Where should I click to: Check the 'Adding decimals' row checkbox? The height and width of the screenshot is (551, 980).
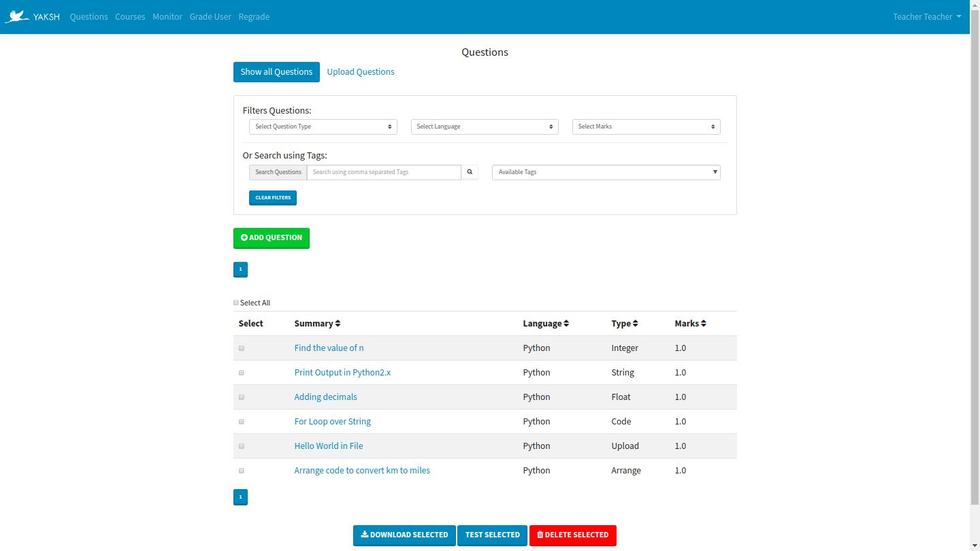point(242,397)
